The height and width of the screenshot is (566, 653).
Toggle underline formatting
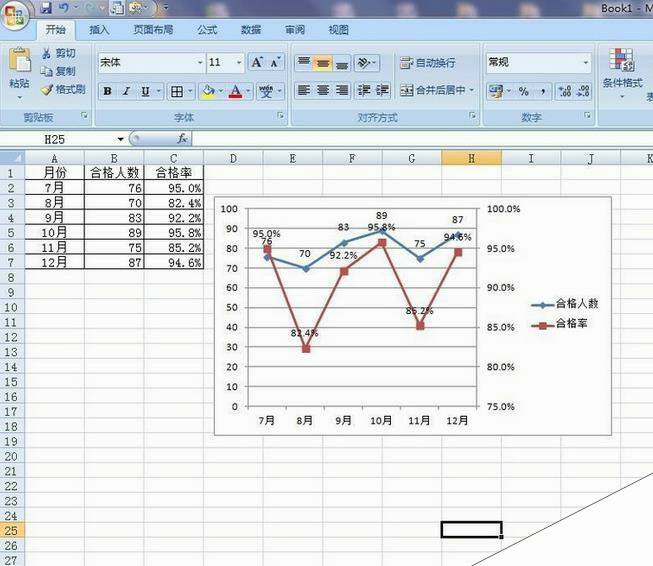145,91
